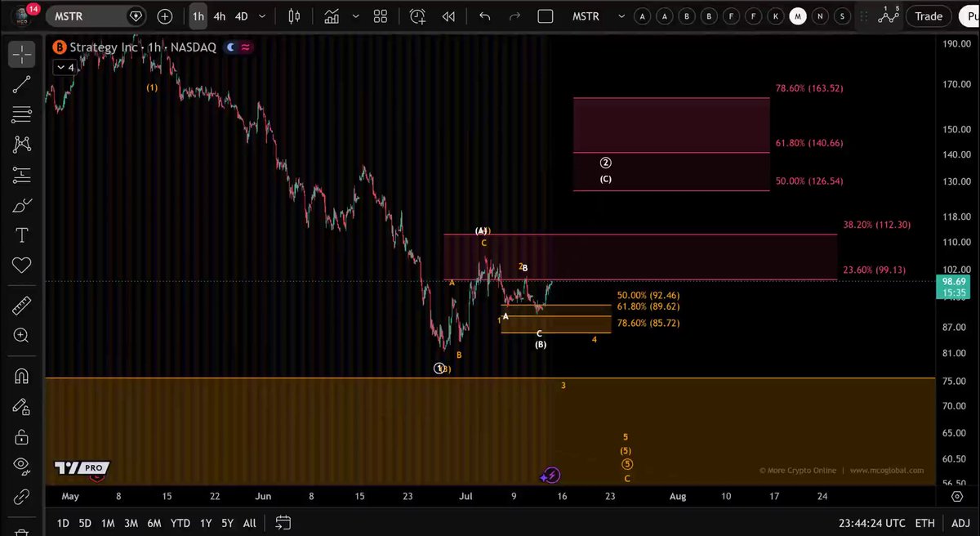Toggle magnet mode for drawings
Screen dimensions: 980x536
[21, 376]
